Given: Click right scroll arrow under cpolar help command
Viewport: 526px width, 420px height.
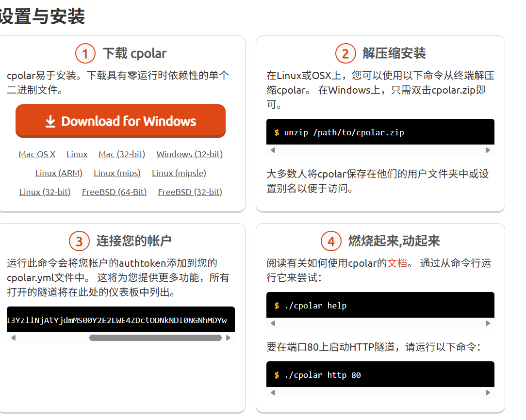Looking at the screenshot, I should [x=488, y=323].
